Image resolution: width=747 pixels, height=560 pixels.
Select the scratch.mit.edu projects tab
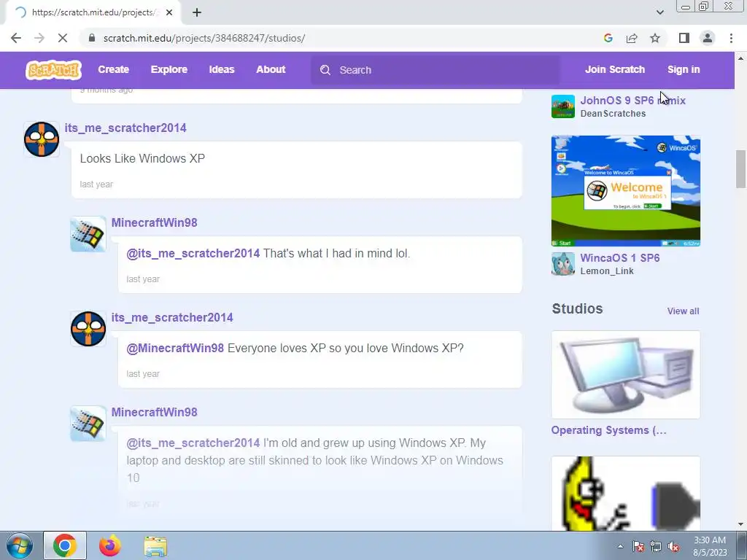[93, 12]
